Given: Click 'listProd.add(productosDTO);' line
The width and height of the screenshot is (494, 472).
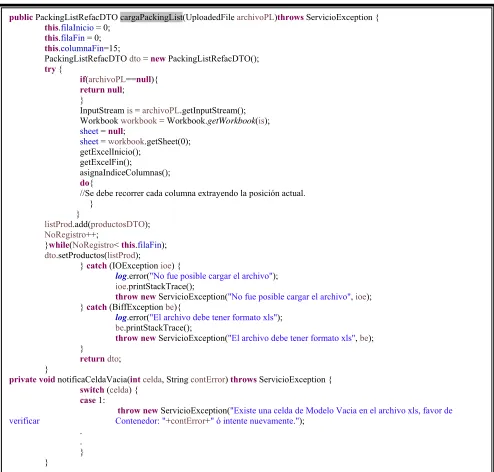Looking at the screenshot, I should [x=97, y=224].
